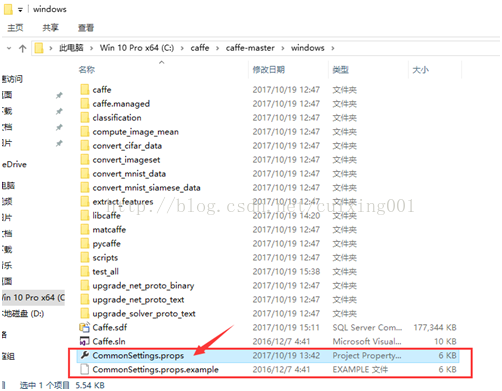
Task: Open the quick access toolbar dropdown arrow
Action: point(20,10)
